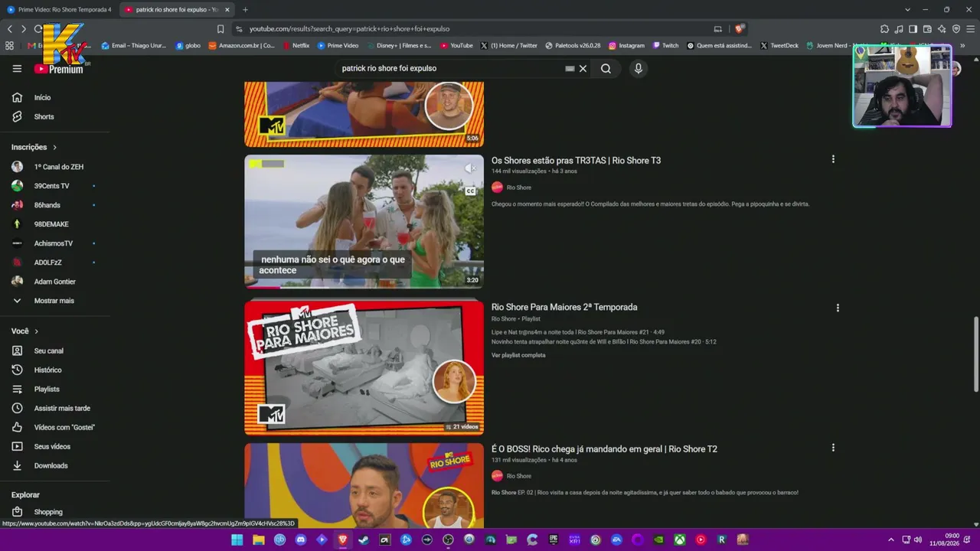
Task: Open the Twitch bookmark
Action: [x=665, y=45]
